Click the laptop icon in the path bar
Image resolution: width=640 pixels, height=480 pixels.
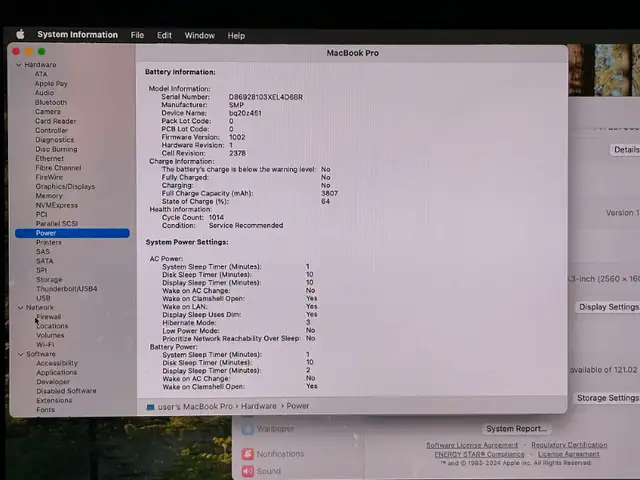click(150, 407)
